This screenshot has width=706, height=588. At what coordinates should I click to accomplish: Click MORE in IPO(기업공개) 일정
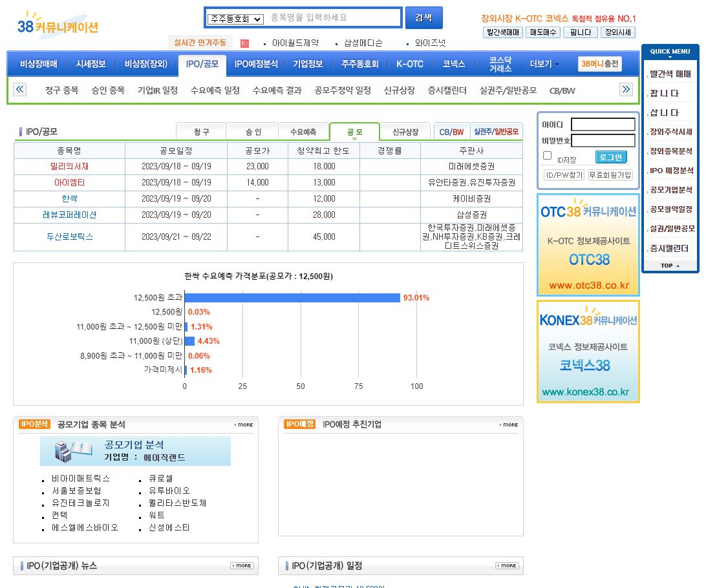[x=508, y=566]
